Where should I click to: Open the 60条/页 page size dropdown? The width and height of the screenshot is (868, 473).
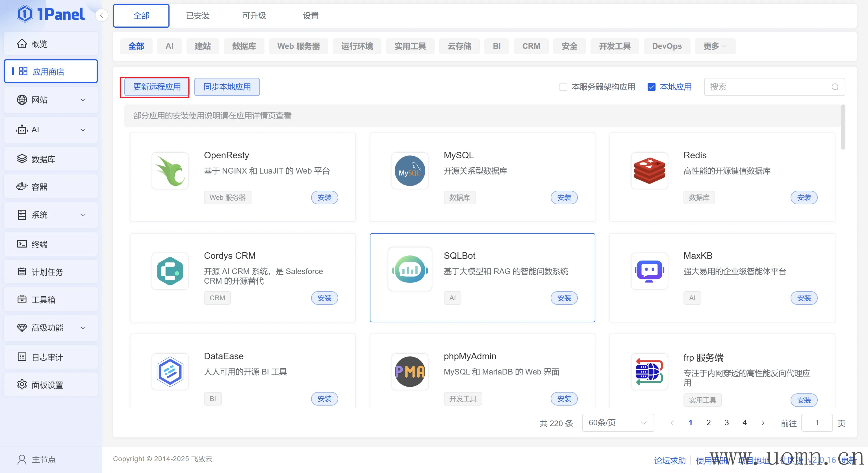[x=617, y=422]
